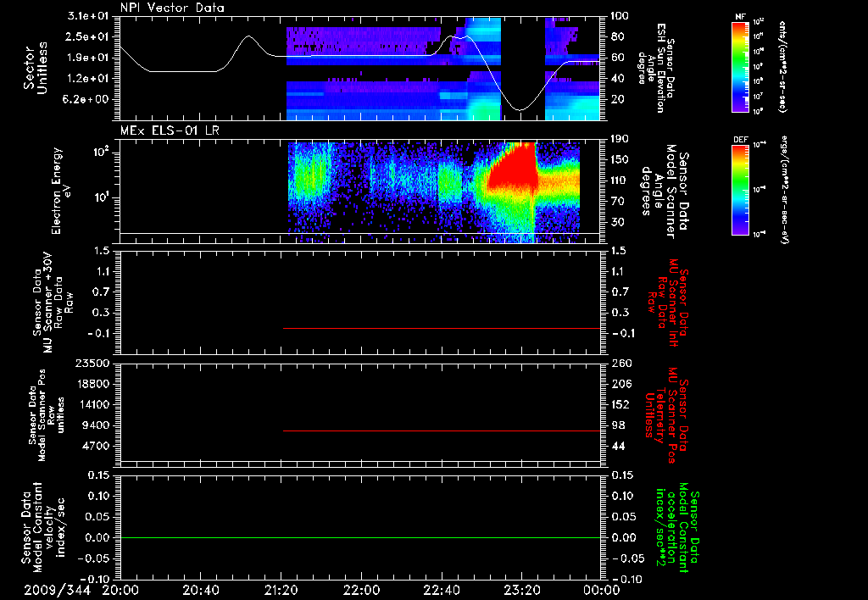This screenshot has width=868, height=600.
Task: Click the MU Scanner +30V Raw Data axis title
Action: (x=53, y=303)
